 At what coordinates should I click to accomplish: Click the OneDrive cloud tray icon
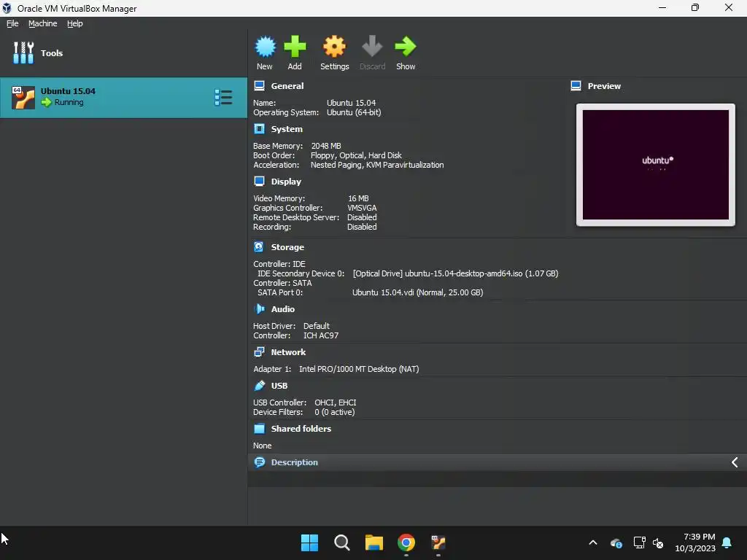(616, 542)
